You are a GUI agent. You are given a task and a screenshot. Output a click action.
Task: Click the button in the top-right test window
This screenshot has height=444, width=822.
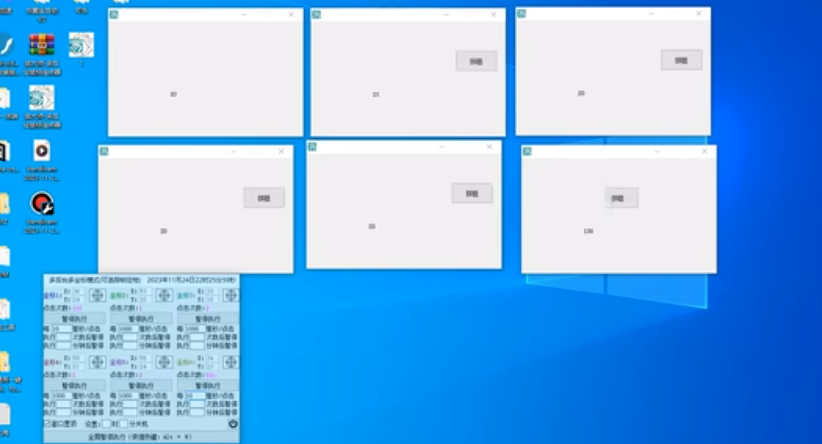[681, 60]
